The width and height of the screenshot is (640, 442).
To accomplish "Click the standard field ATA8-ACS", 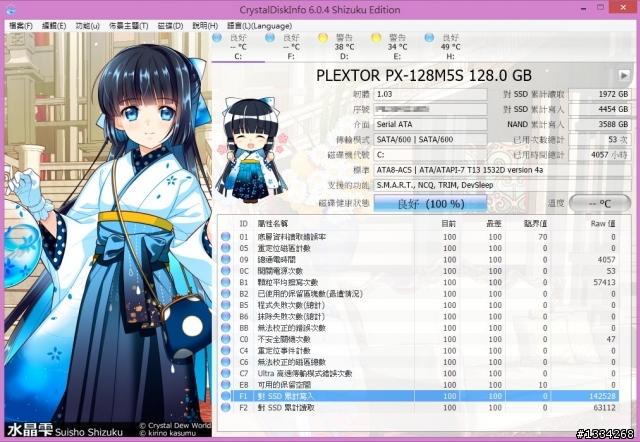I will tap(502, 170).
